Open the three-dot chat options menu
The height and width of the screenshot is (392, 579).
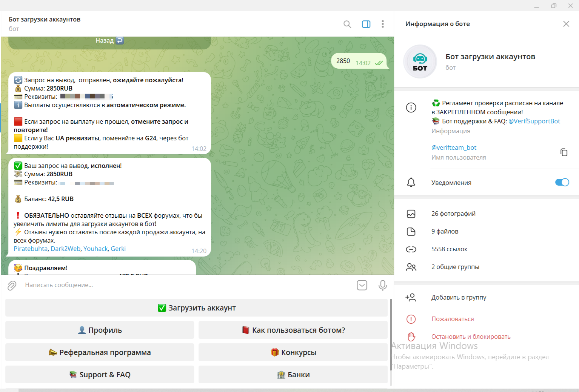[x=382, y=24]
